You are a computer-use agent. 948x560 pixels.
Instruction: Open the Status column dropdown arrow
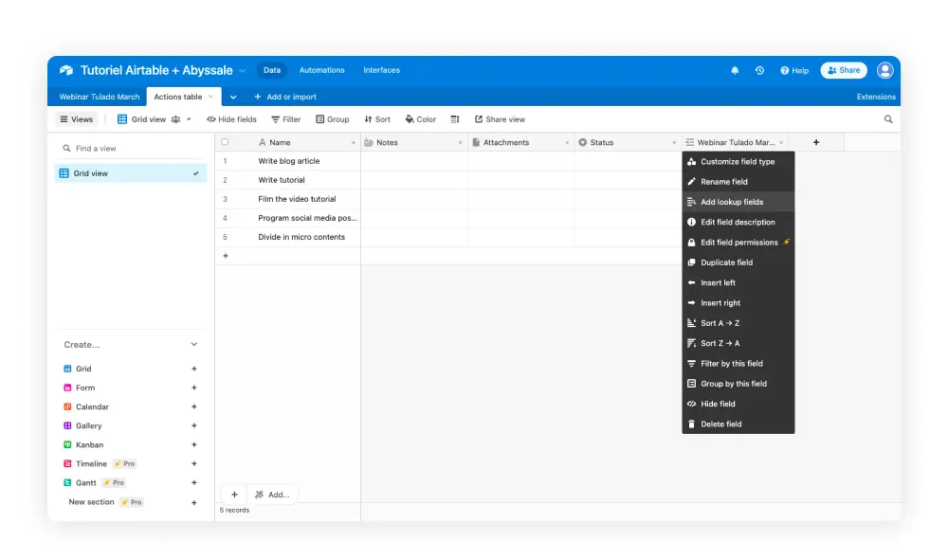point(674,143)
